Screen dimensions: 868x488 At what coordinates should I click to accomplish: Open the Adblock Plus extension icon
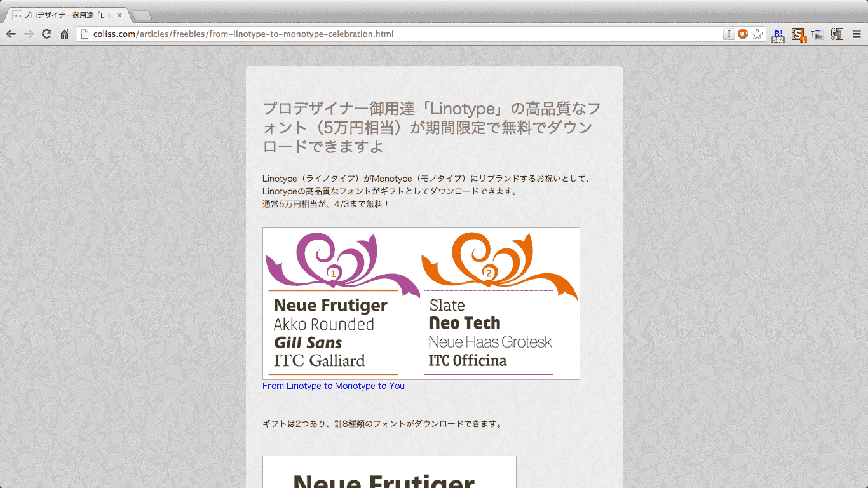[743, 34]
